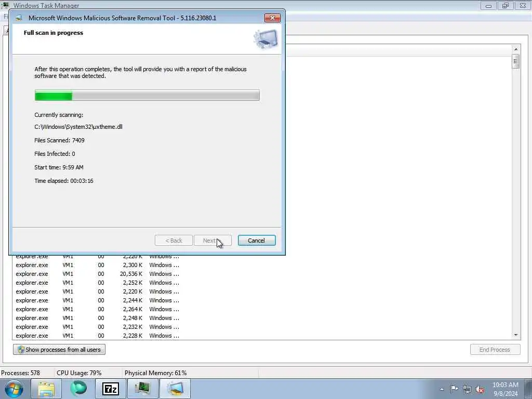Restore down the Task Manager window
Screen dimensions: 532x399
pos(506,5)
